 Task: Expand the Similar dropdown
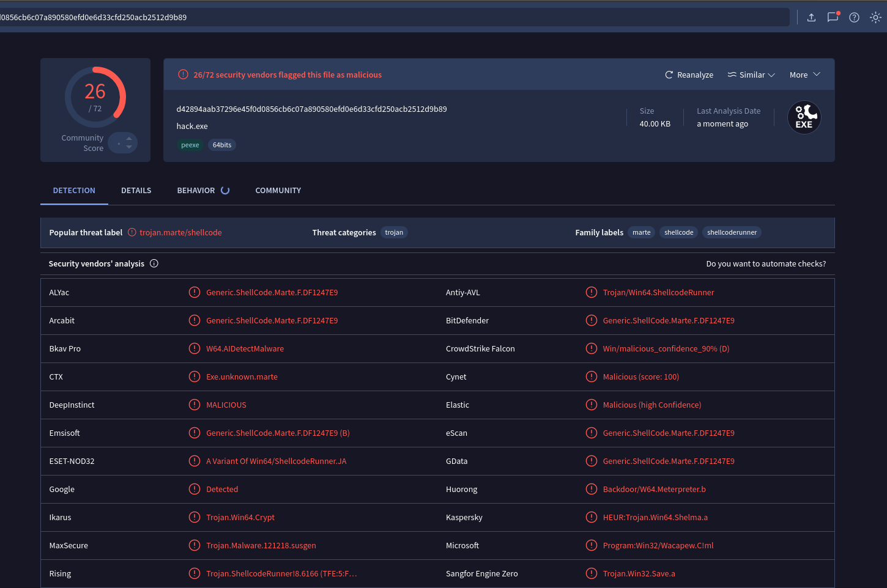click(x=751, y=75)
